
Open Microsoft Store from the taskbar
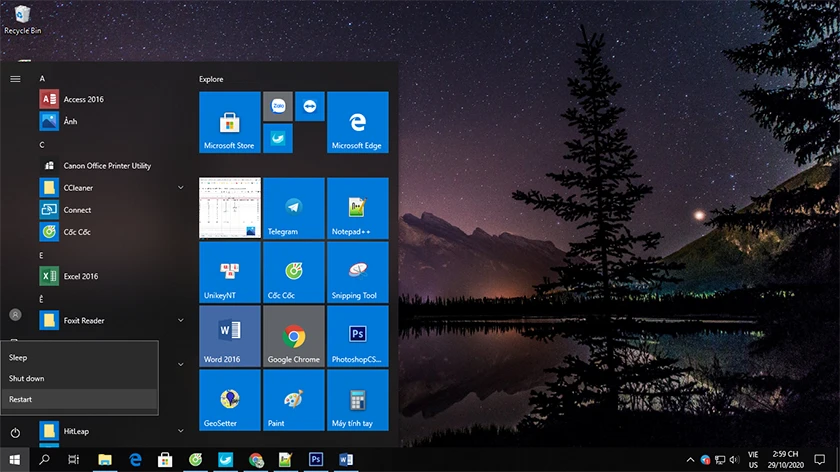coord(165,460)
